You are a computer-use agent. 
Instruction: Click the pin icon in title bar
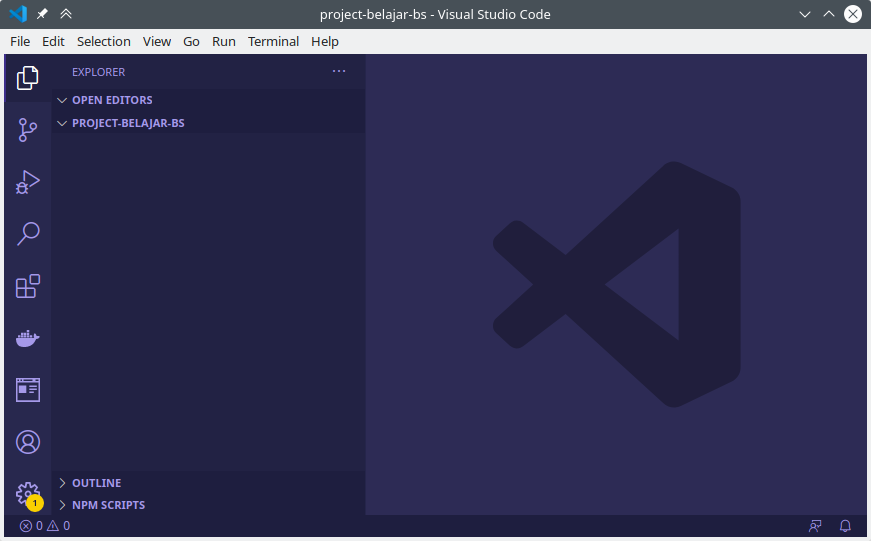(42, 14)
